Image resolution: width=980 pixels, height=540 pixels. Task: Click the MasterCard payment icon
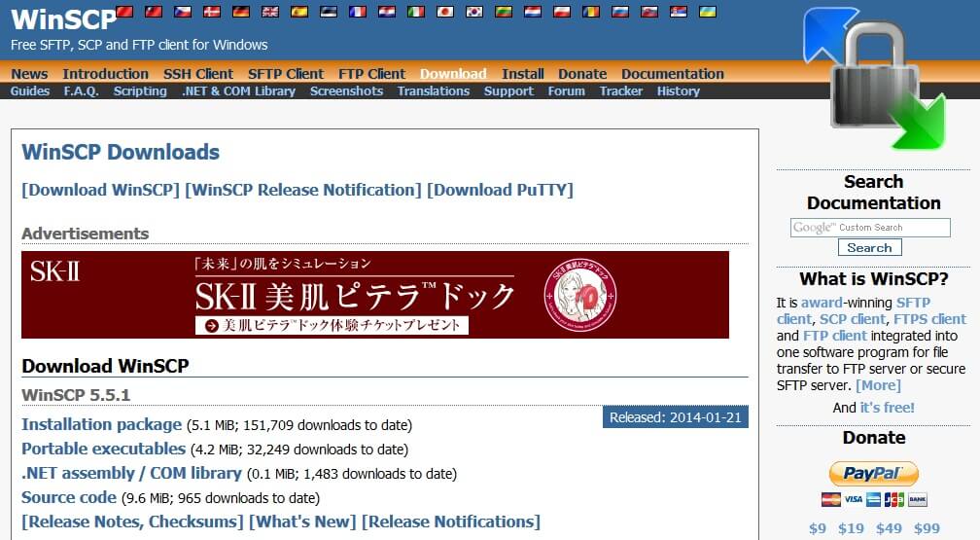[x=830, y=499]
